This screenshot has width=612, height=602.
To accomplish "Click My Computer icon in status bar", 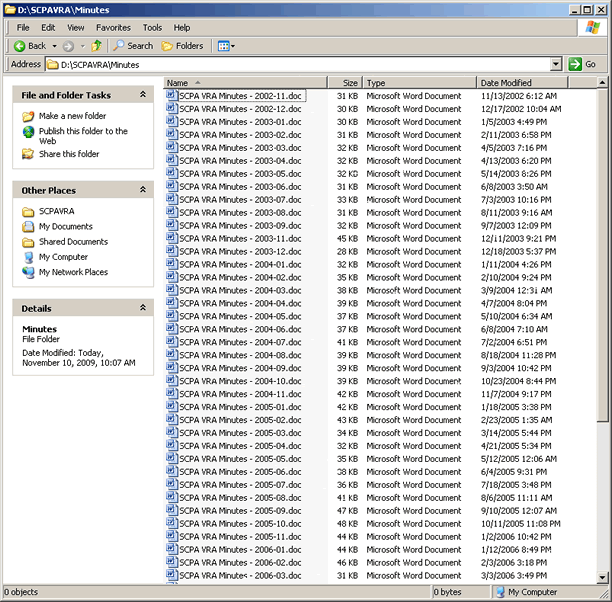I will pyautogui.click(x=500, y=592).
